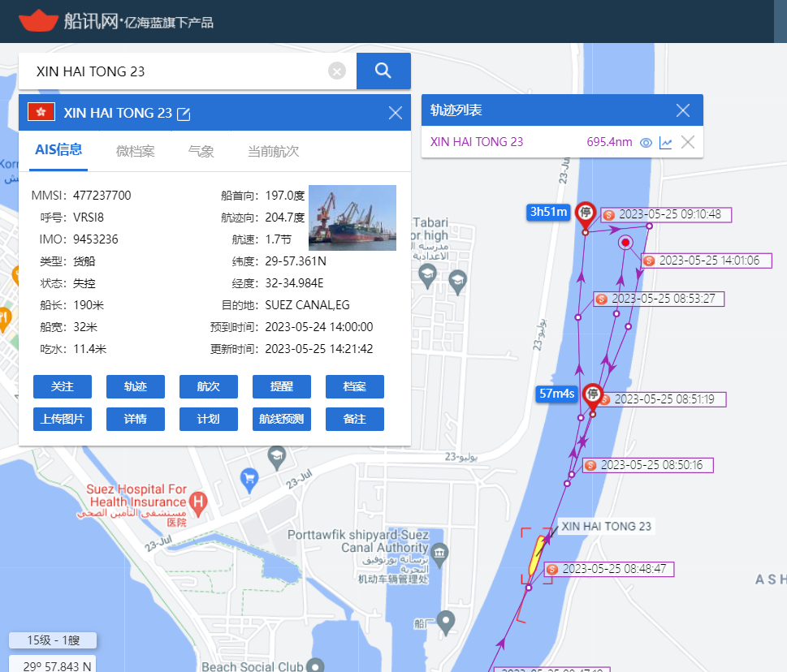Click the Hong Kong flag icon
Screen dimensions: 787x672
[41, 113]
